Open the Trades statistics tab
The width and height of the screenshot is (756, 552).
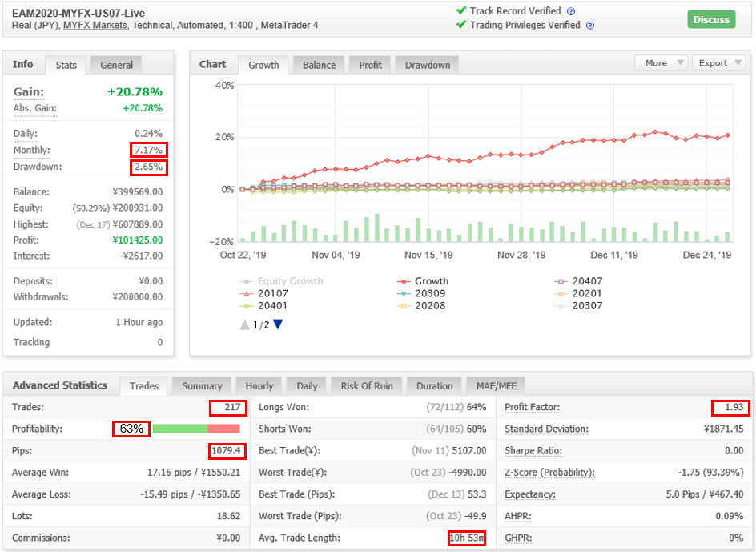(143, 386)
